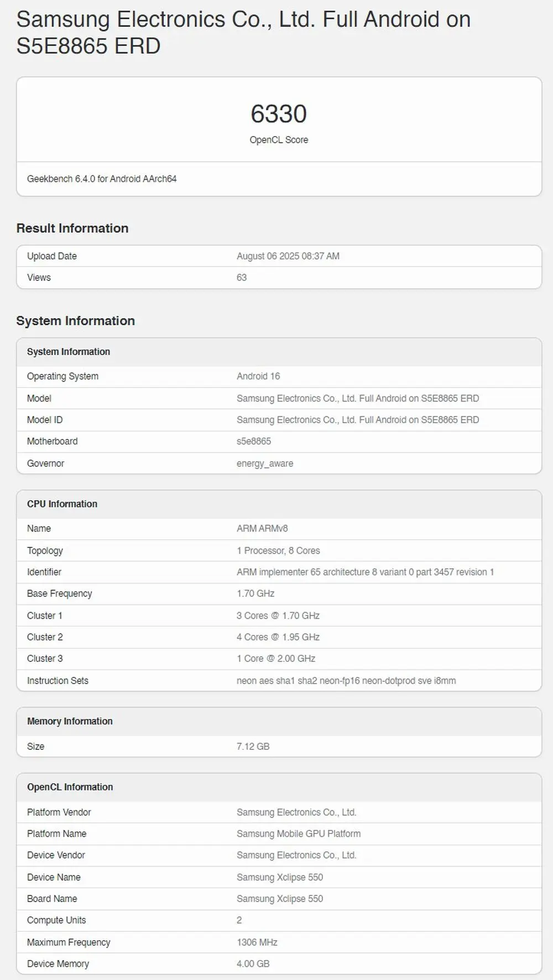Click the Result Information heading
Image resolution: width=553 pixels, height=980 pixels.
click(x=72, y=228)
